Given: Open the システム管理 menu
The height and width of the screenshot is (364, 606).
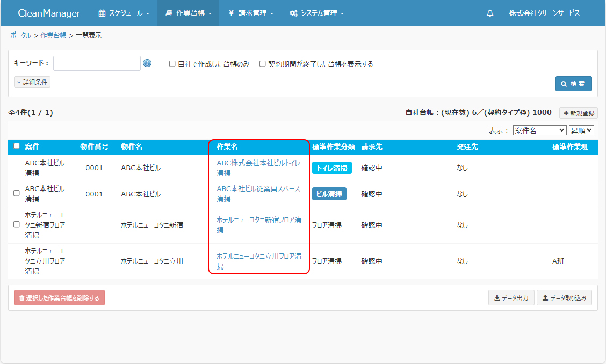Looking at the screenshot, I should pos(316,13).
